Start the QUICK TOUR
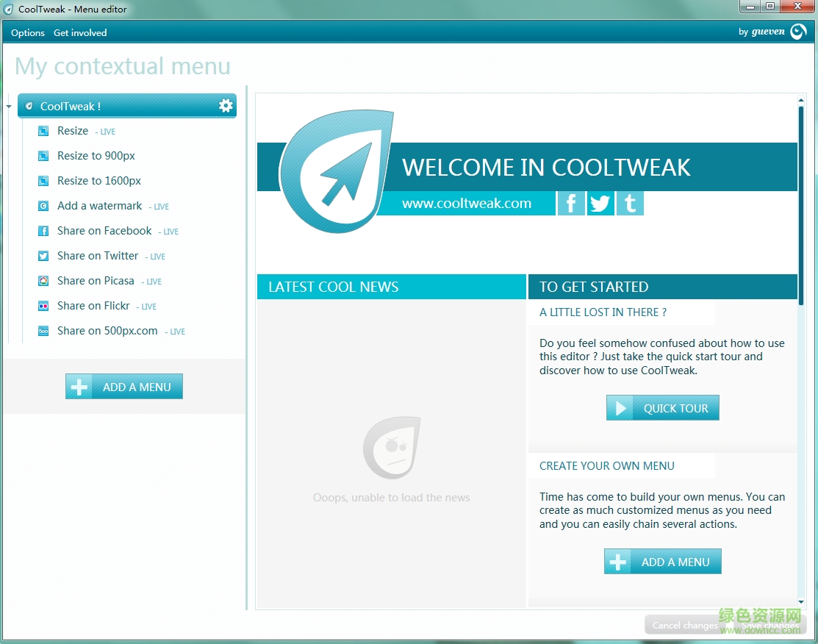 tap(662, 407)
